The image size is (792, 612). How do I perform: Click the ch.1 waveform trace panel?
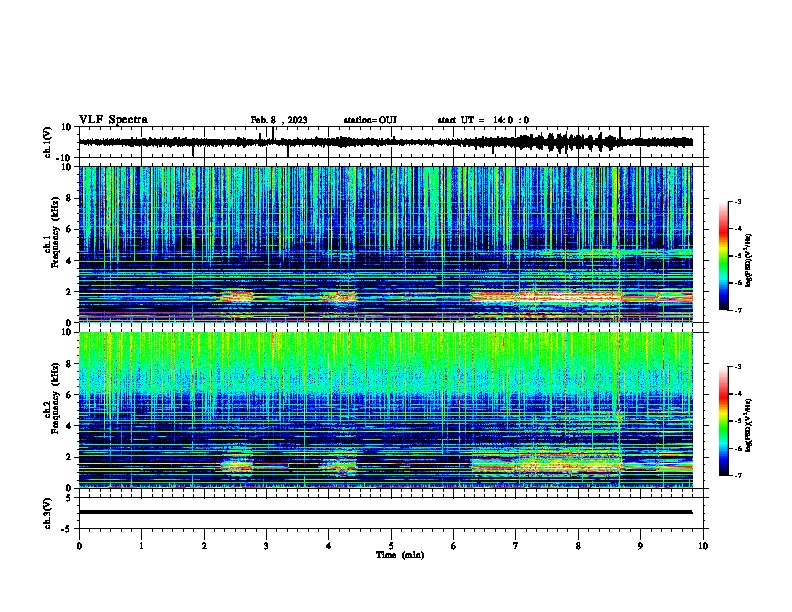pyautogui.click(x=391, y=142)
